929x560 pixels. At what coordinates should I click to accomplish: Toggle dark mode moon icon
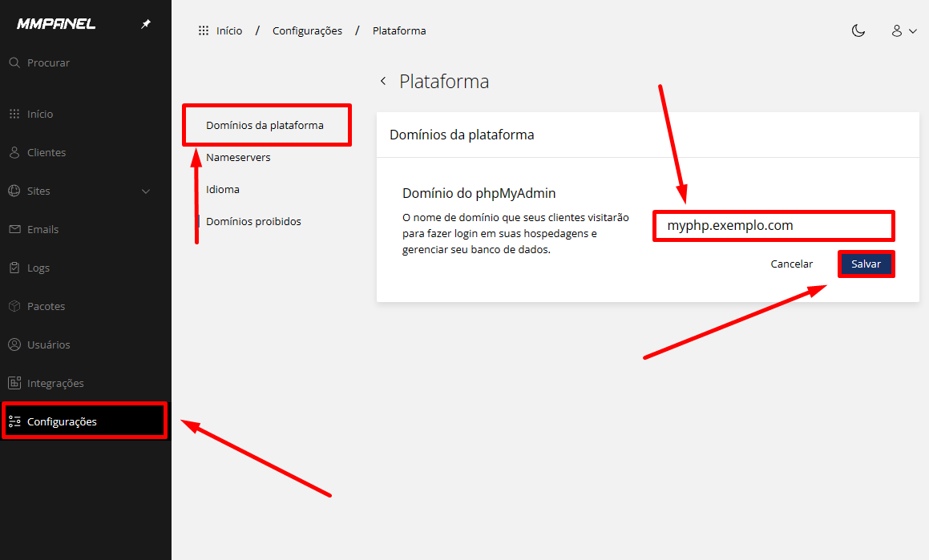point(858,30)
